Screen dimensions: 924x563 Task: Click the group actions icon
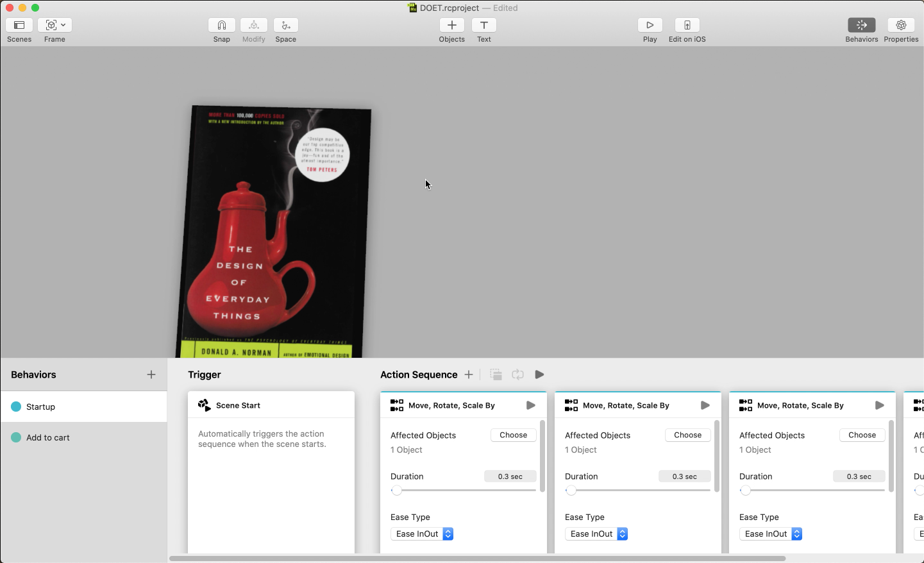[496, 374]
